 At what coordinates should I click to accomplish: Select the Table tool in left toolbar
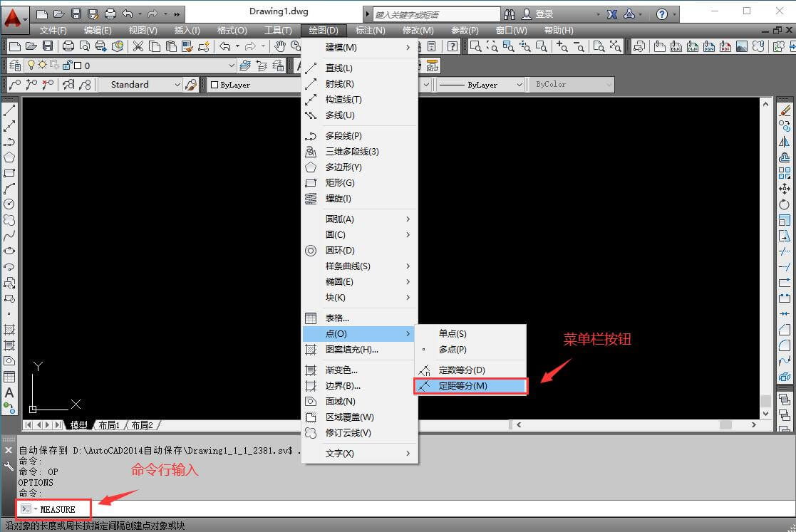pos(9,377)
